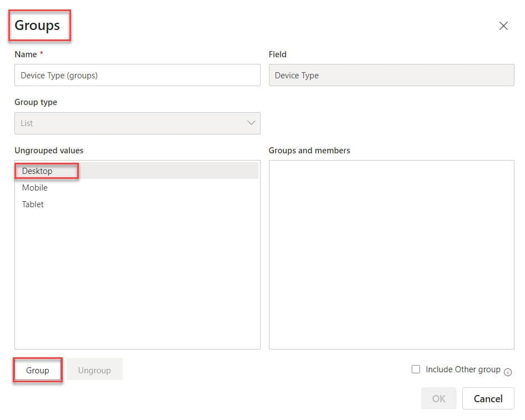Click the Name field containing Device Type (groups)
525x420 pixels.
pyautogui.click(x=137, y=75)
